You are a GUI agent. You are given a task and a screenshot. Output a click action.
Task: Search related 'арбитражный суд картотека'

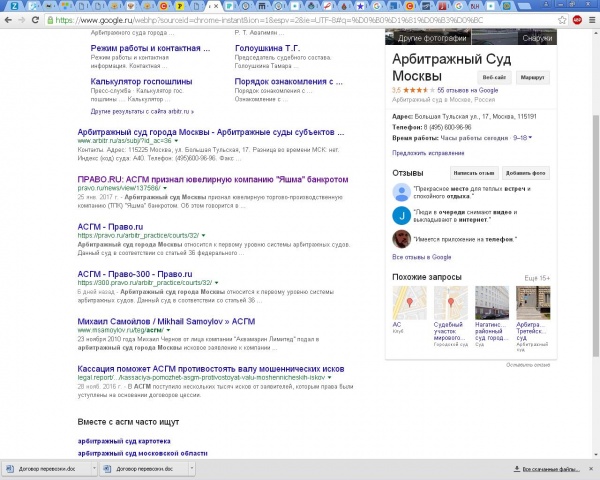124,441
